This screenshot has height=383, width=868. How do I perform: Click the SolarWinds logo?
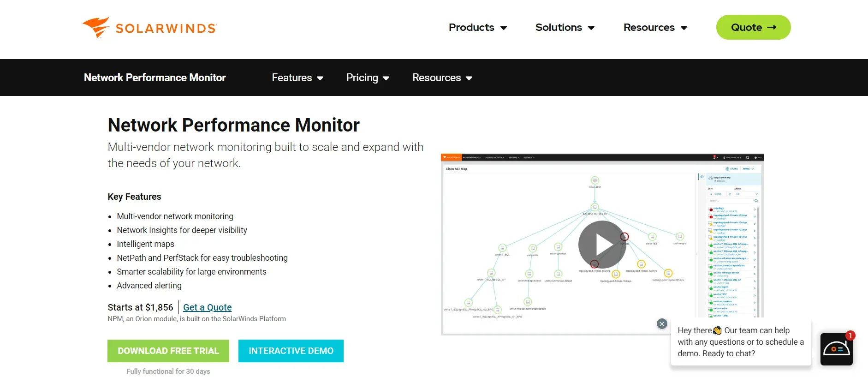[x=149, y=28]
